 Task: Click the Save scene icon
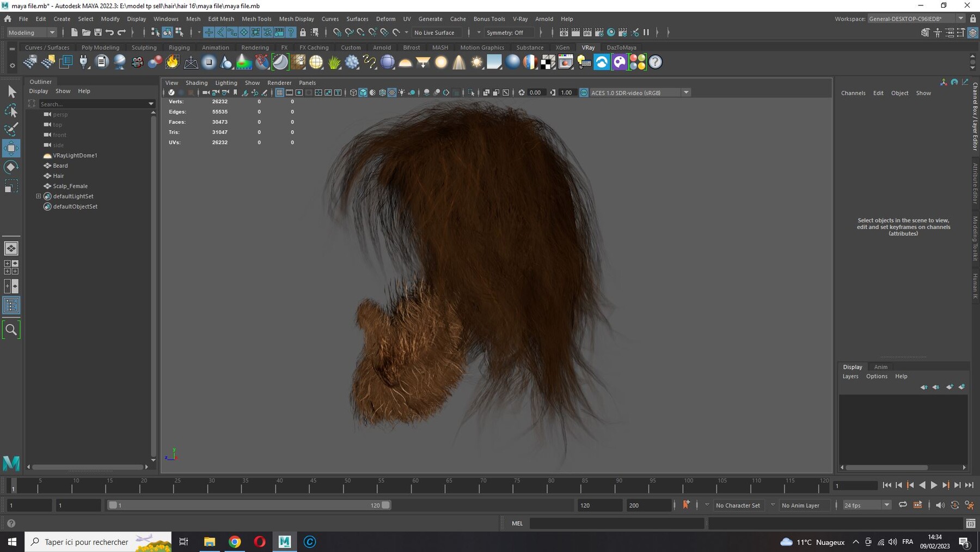click(98, 32)
